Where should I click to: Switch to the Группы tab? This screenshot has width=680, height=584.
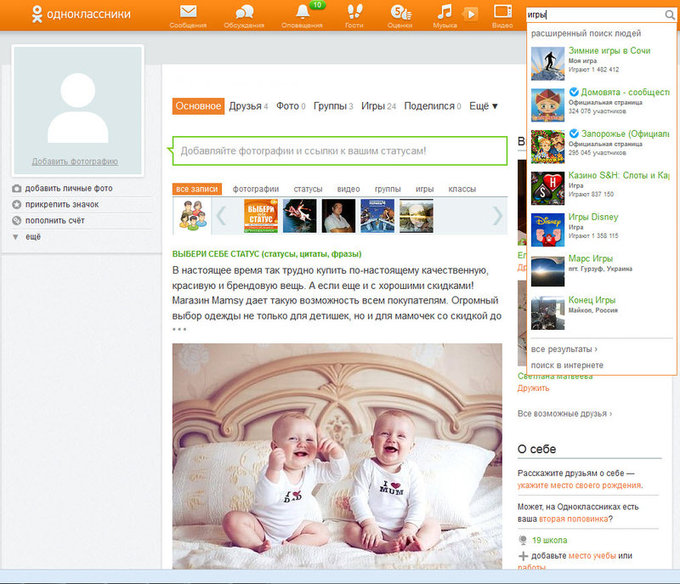point(333,106)
